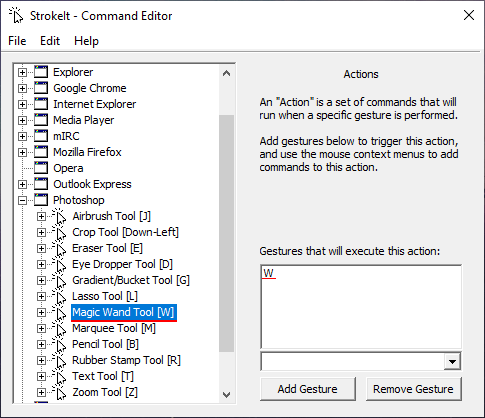Click the gesture icon beside Magic Wand Tool
The image size is (485, 418).
tap(60, 312)
